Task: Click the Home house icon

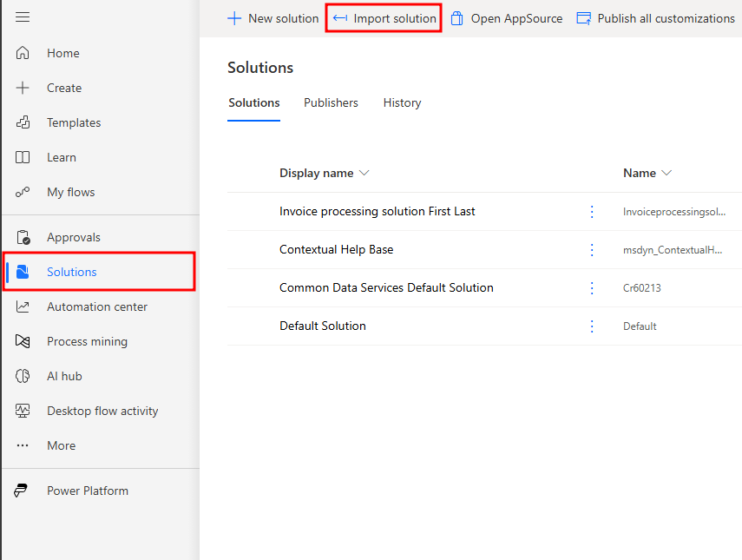Action: (23, 53)
